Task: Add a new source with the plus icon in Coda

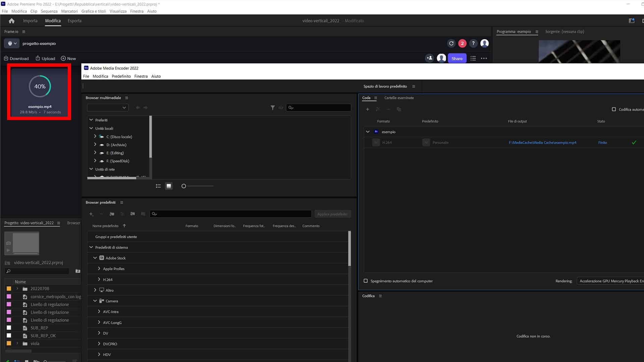Action: [x=367, y=109]
